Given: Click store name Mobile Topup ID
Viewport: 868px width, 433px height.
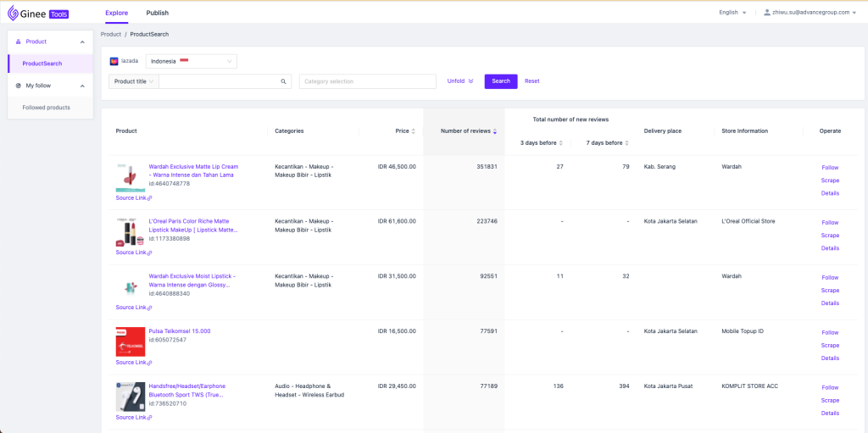Looking at the screenshot, I should [743, 331].
